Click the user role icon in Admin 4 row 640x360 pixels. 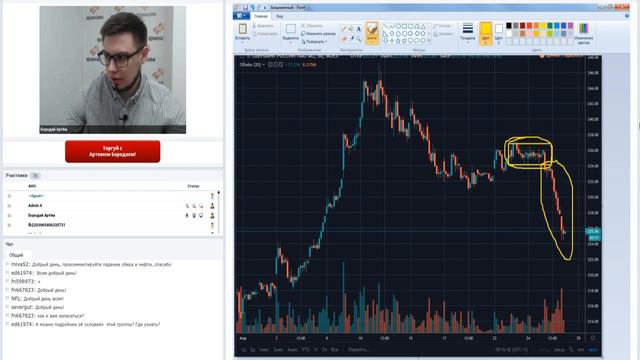point(212,206)
